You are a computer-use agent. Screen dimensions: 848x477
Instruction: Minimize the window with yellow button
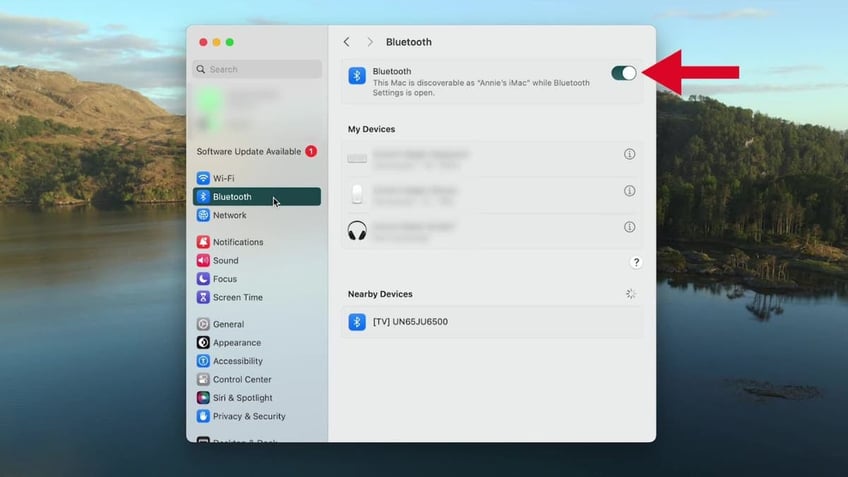tap(216, 42)
